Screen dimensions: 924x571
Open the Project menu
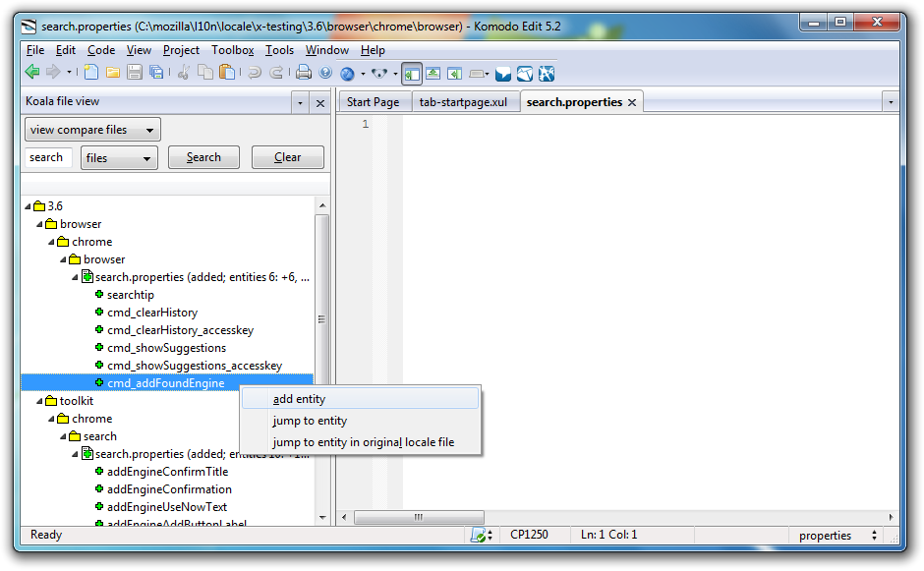coord(181,50)
